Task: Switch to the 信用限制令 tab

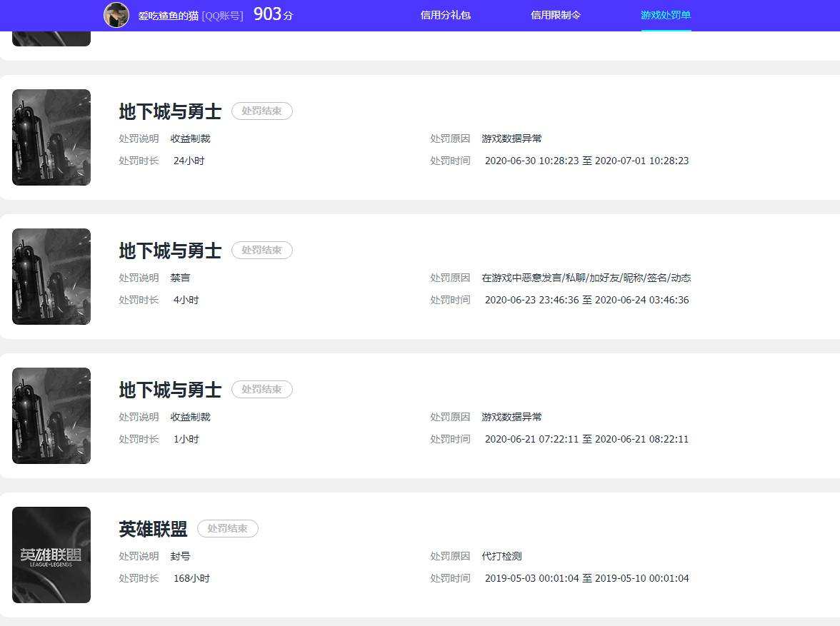Action: [x=556, y=15]
